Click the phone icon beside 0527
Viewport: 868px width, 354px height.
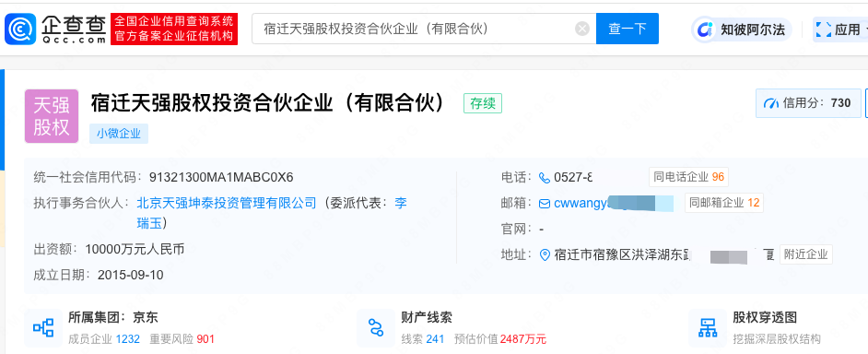click(545, 177)
